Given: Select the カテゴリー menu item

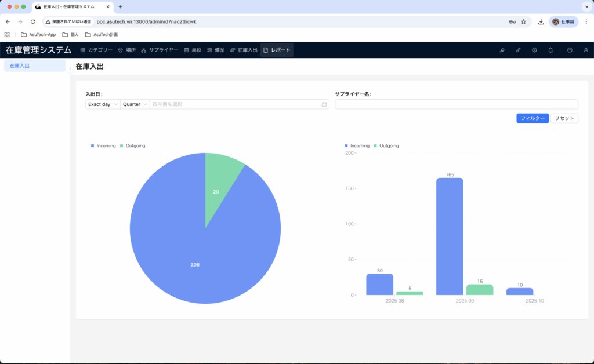Looking at the screenshot, I should click(96, 50).
